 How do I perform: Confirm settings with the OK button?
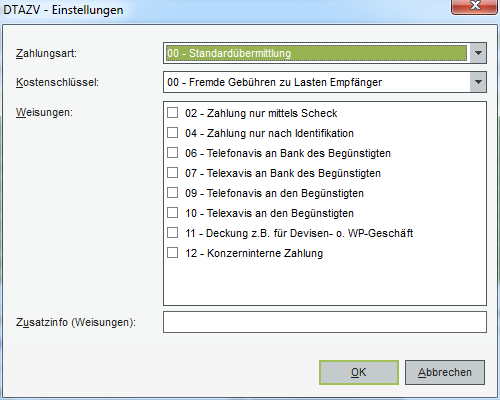click(x=359, y=372)
